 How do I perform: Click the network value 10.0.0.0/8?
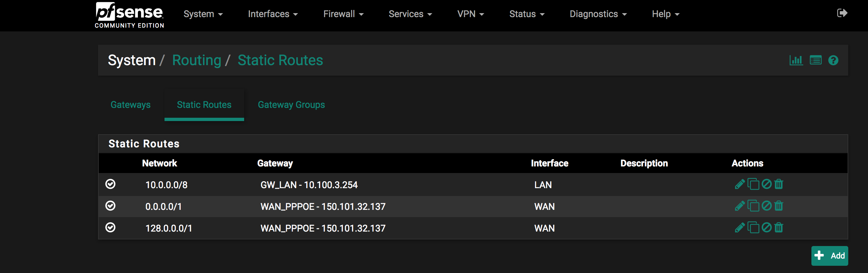(166, 185)
